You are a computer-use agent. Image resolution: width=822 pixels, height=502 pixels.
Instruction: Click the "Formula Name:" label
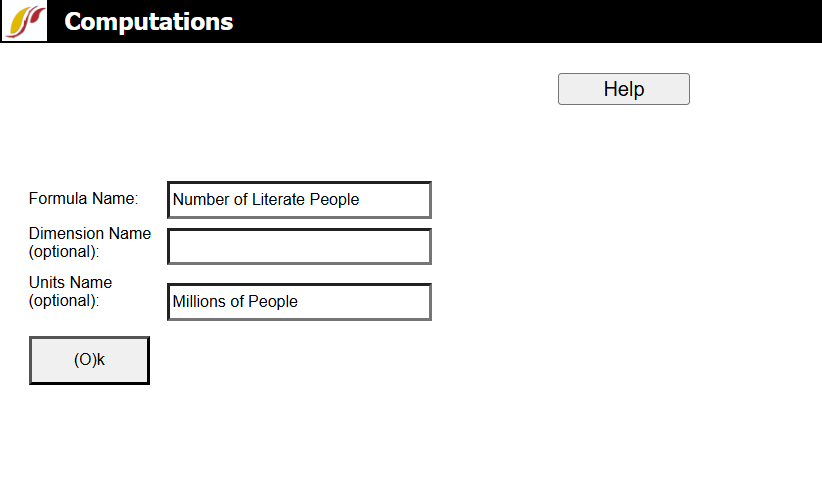84,198
